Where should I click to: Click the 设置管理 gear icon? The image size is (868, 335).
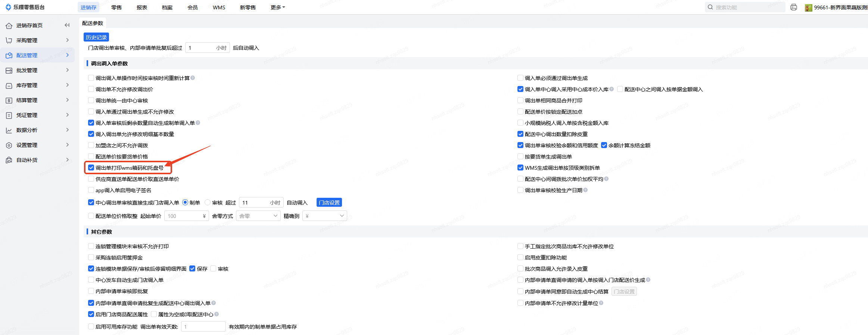click(9, 145)
